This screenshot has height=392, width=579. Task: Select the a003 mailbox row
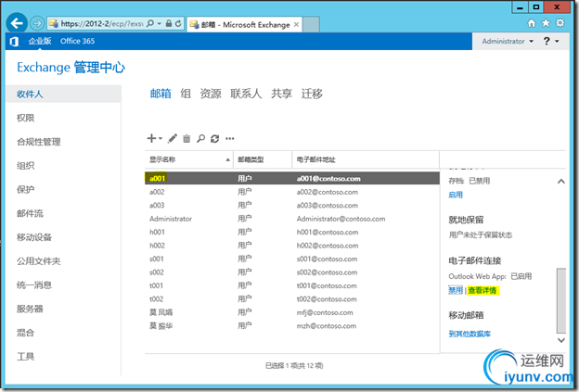[x=292, y=206]
